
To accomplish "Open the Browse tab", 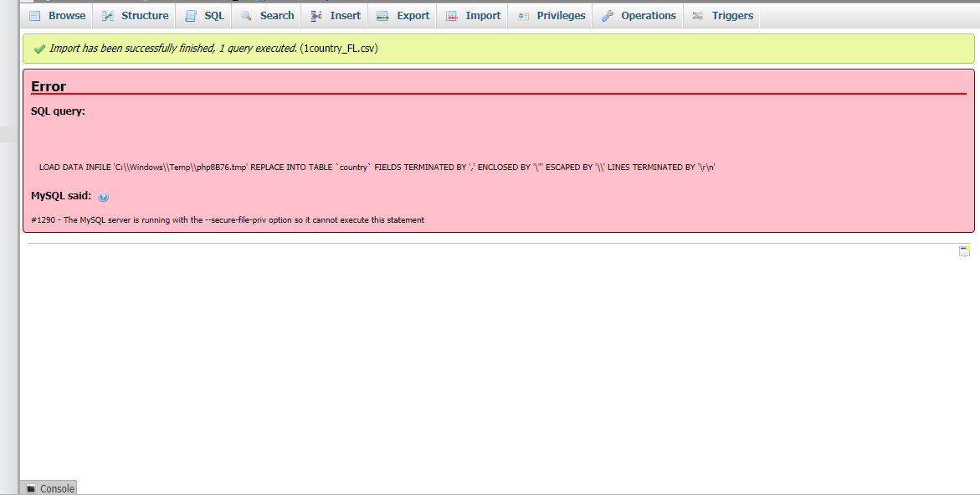I will (x=57, y=16).
